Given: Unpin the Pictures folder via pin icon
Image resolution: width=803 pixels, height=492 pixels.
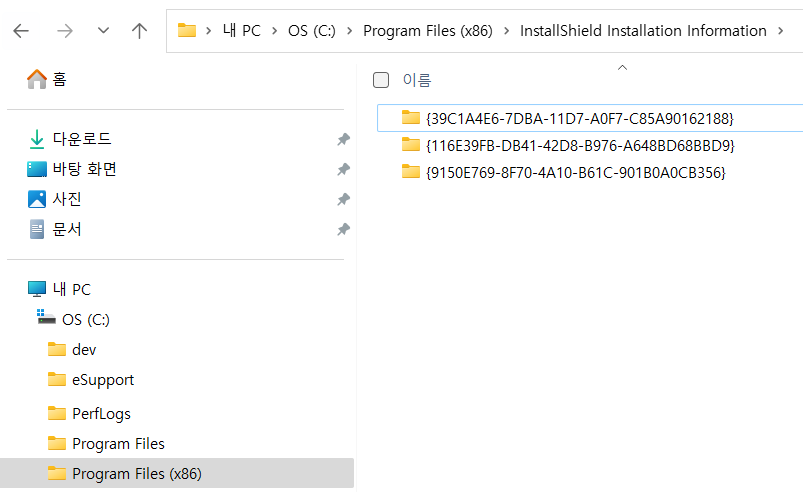Looking at the screenshot, I should point(344,199).
